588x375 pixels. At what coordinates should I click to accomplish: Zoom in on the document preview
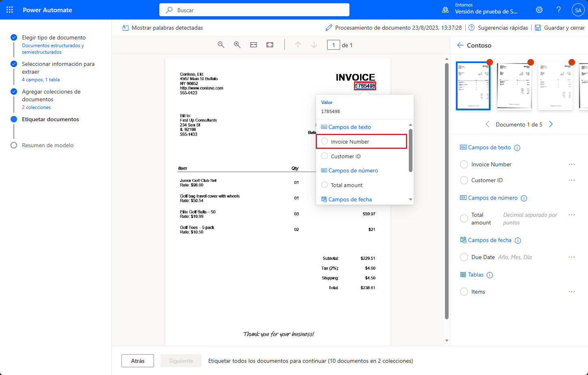(237, 45)
